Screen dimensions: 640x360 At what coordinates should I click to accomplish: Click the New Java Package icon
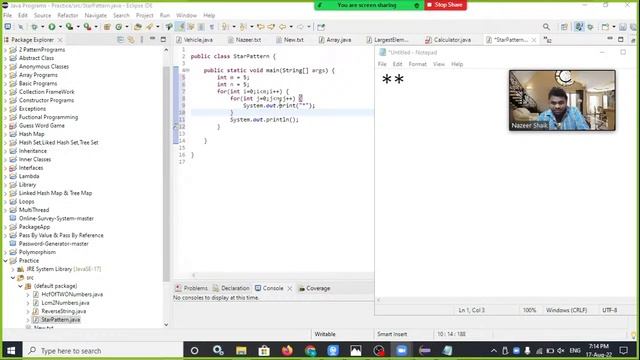[107, 27]
